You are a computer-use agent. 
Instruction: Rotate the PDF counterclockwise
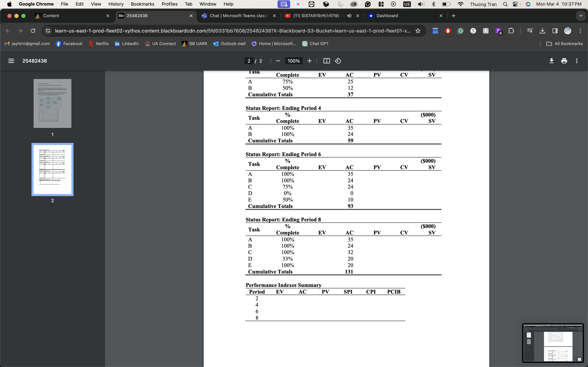click(x=338, y=61)
